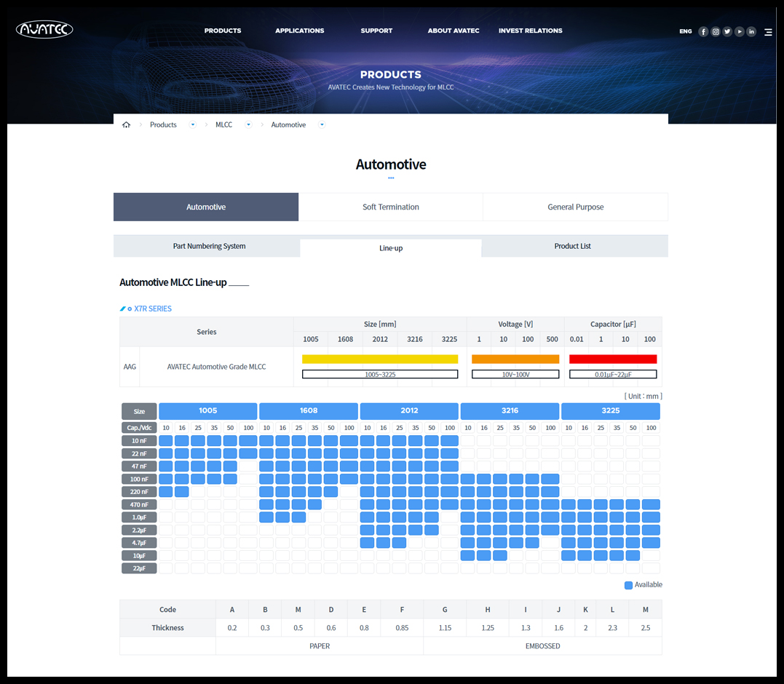Viewport: 784px width, 684px height.
Task: Click the Automotive MLCC Line-up heading
Action: coord(173,282)
